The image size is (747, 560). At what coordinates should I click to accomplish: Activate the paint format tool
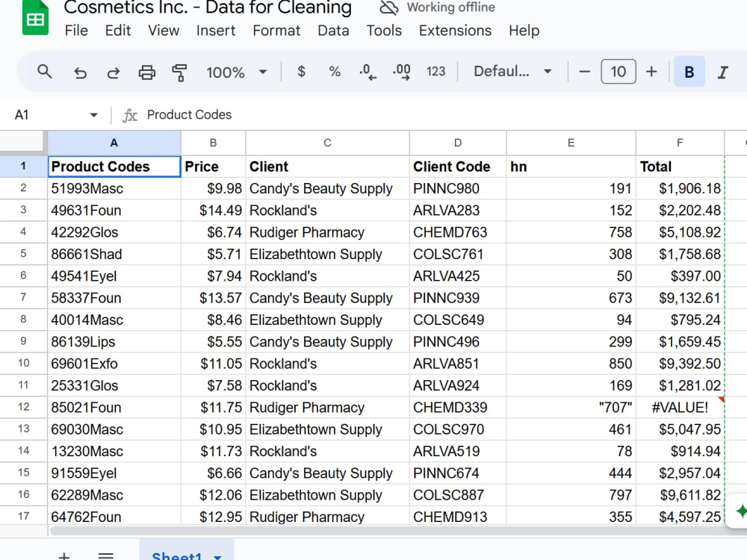click(179, 72)
